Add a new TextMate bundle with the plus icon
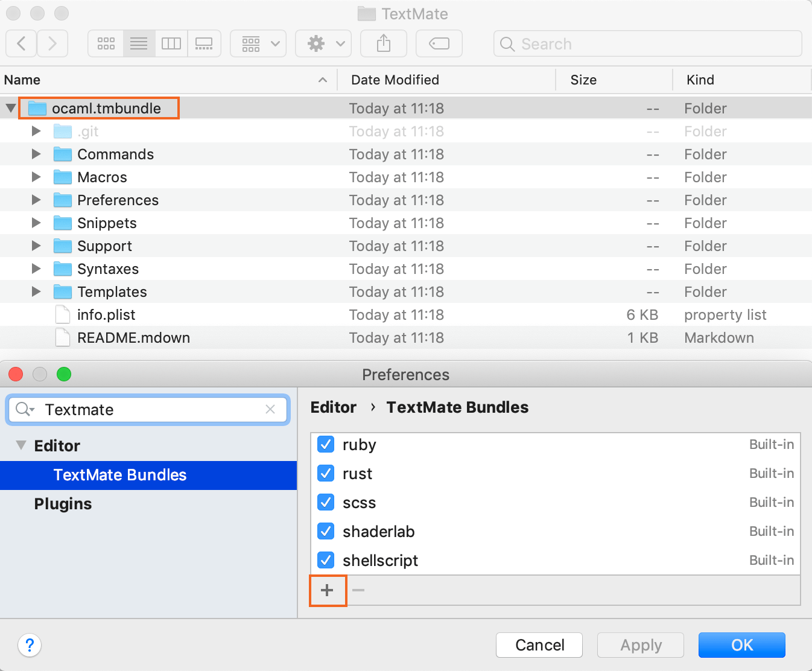The height and width of the screenshot is (671, 812). (x=327, y=590)
